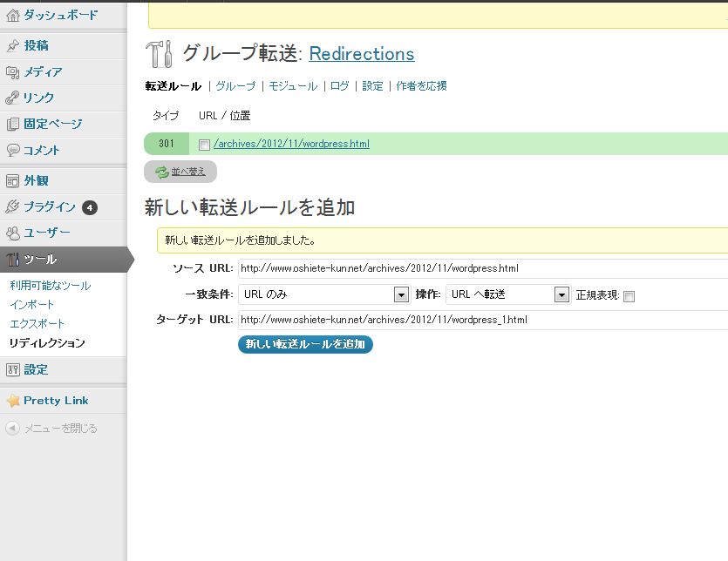This screenshot has width=728, height=561.
Task: Select 利用可能なツール submenu item
Action: point(51,286)
